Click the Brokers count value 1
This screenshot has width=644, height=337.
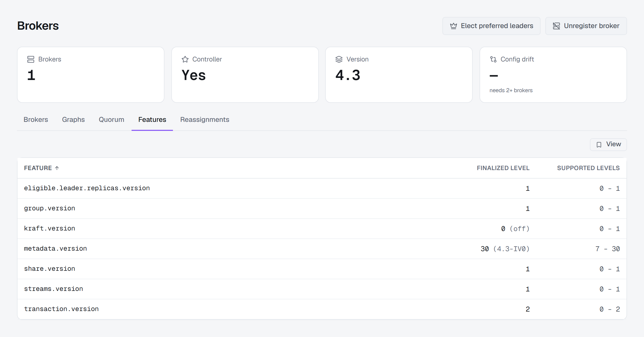click(31, 75)
